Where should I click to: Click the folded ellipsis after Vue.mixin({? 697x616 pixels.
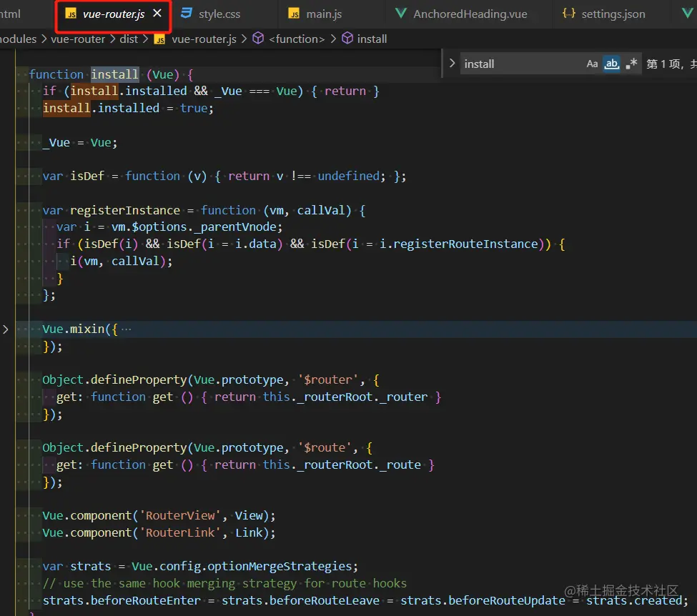tap(127, 329)
